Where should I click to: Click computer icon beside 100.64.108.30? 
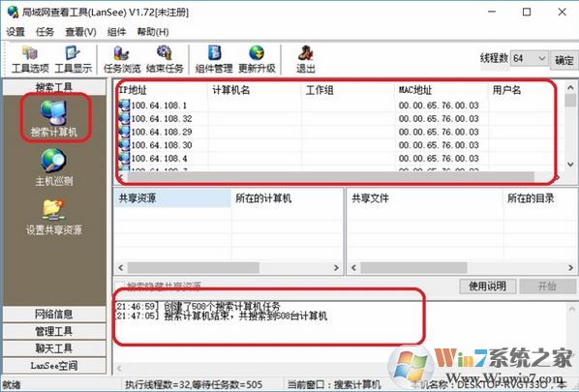tap(125, 145)
